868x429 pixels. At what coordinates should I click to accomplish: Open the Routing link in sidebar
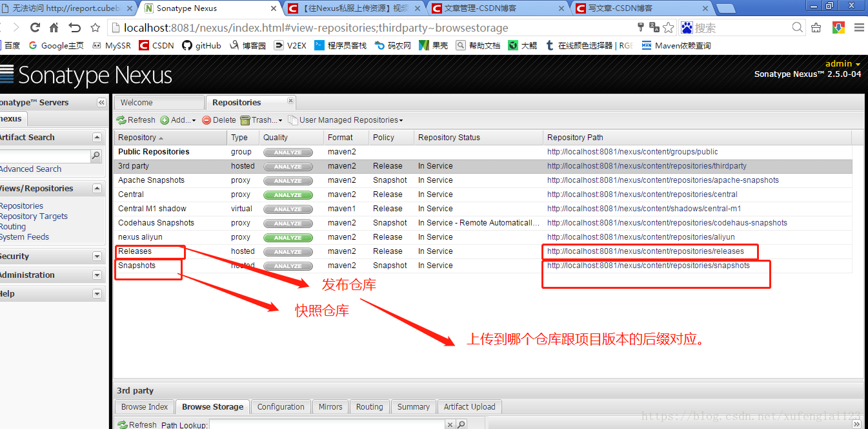pos(13,227)
